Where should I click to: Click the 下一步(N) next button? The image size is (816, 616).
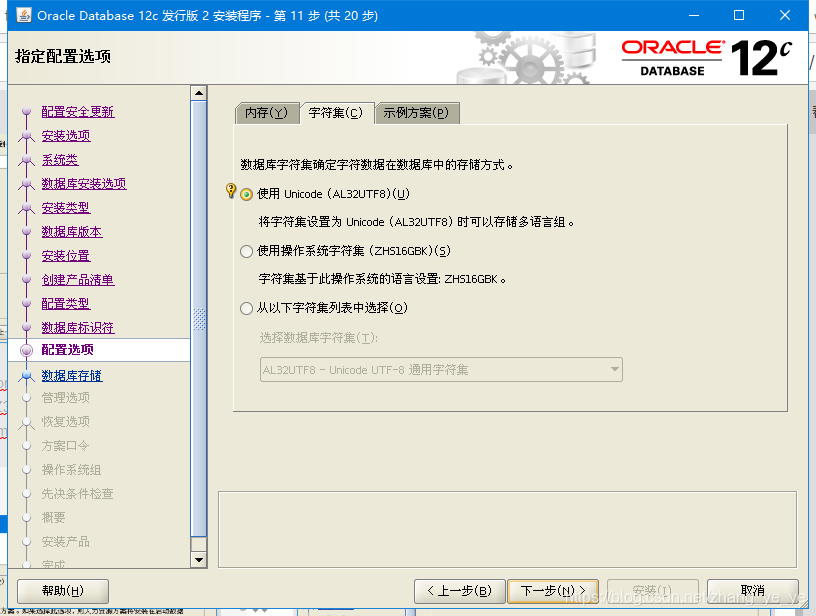click(x=553, y=591)
